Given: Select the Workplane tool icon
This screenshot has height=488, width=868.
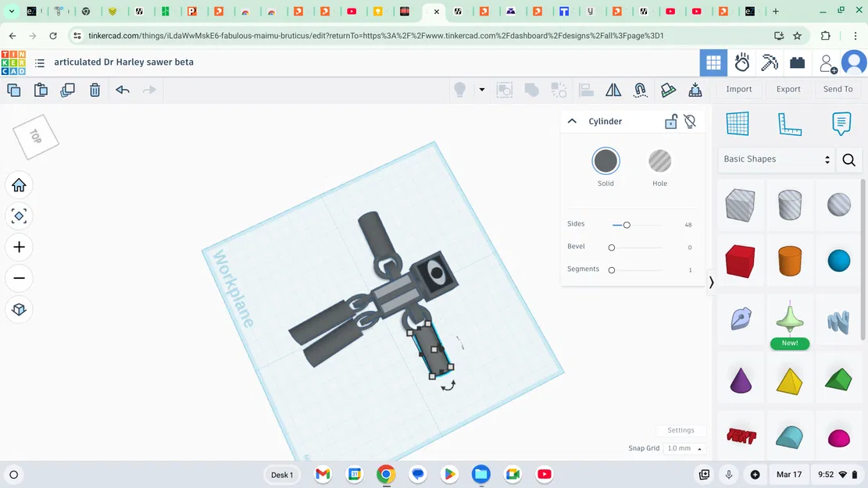Looking at the screenshot, I should click(x=737, y=123).
